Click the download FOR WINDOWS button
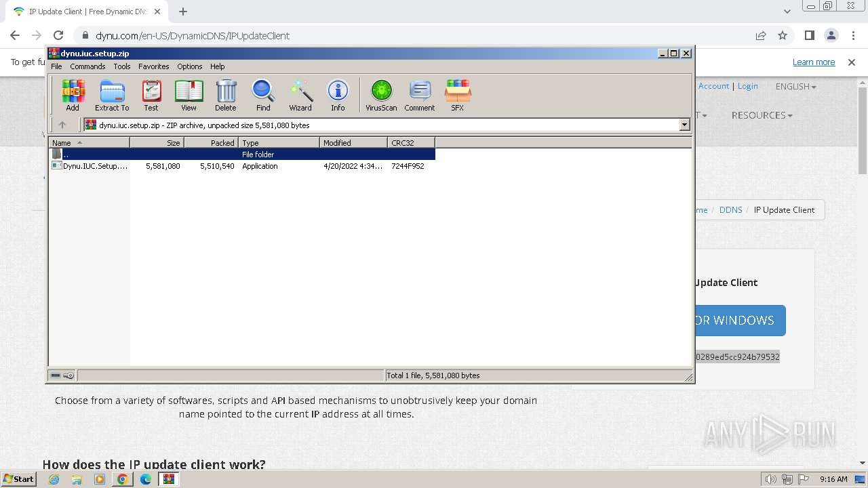This screenshot has width=868, height=488. 740,321
